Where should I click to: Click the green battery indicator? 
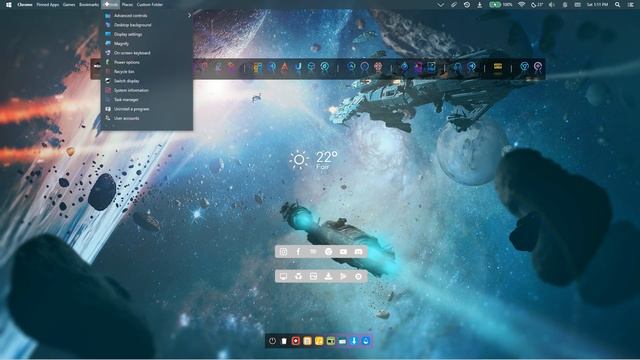click(x=495, y=5)
